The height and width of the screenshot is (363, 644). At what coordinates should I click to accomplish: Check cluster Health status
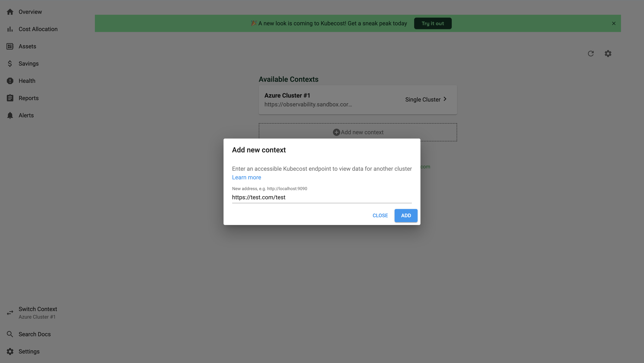27,81
